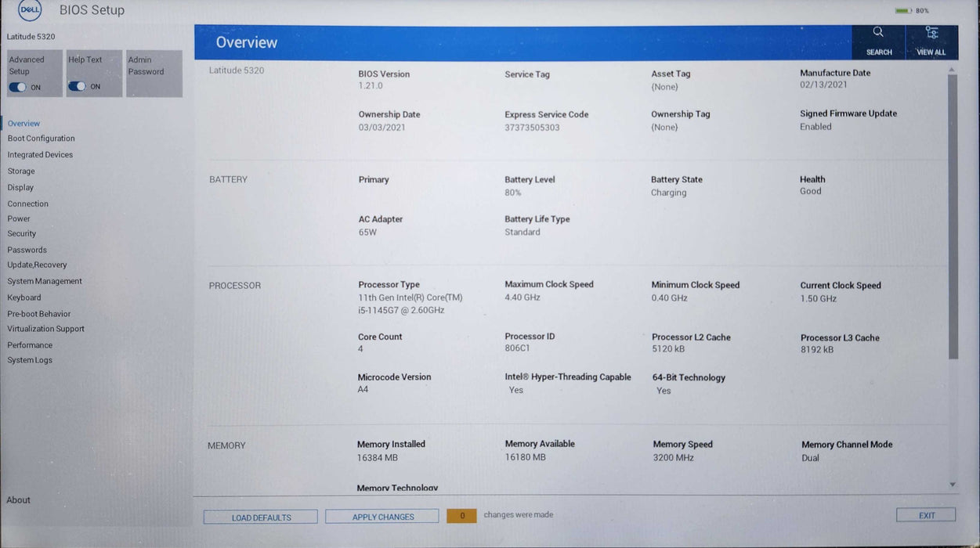Screen dimensions: 980x548
Task: Open Performance settings
Action: [x=31, y=345]
